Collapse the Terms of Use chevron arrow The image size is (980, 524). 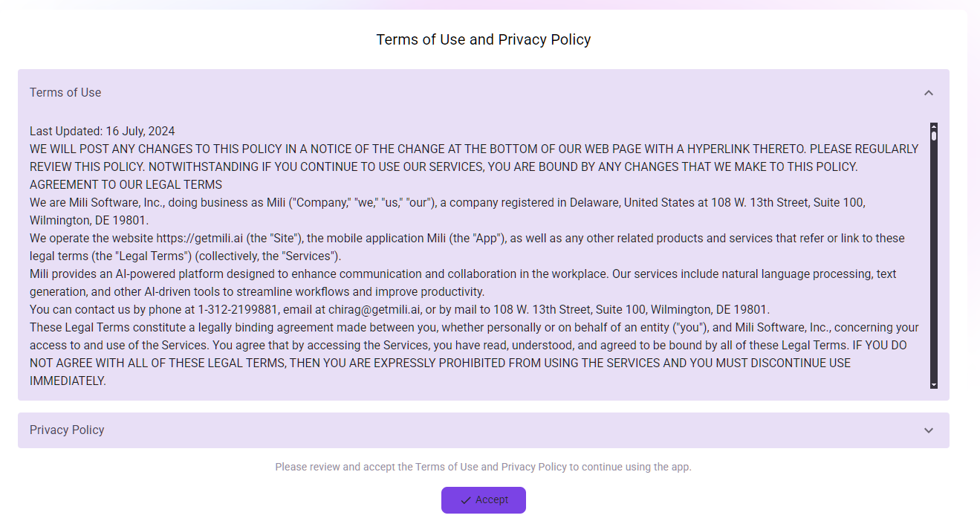[928, 93]
